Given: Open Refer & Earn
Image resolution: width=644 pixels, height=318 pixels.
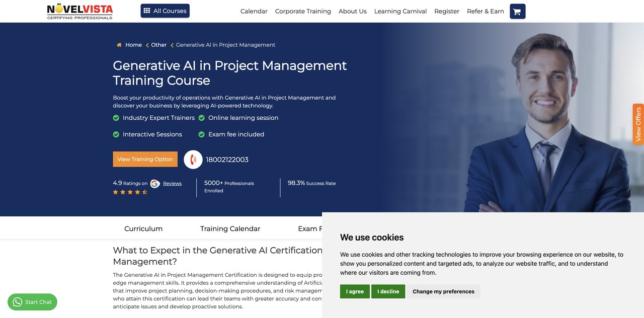Looking at the screenshot, I should [x=486, y=11].
